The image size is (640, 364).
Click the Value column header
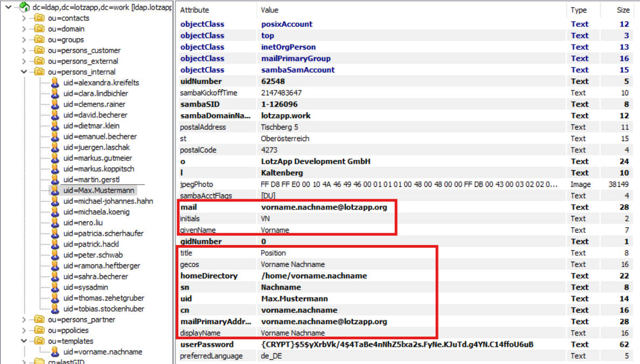coord(269,10)
